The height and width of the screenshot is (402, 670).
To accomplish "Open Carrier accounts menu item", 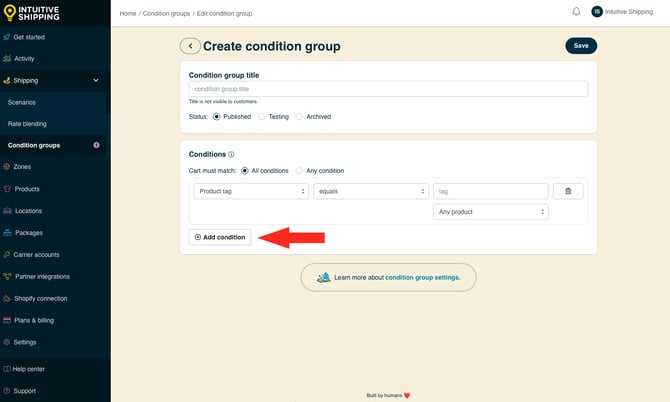I will click(36, 255).
